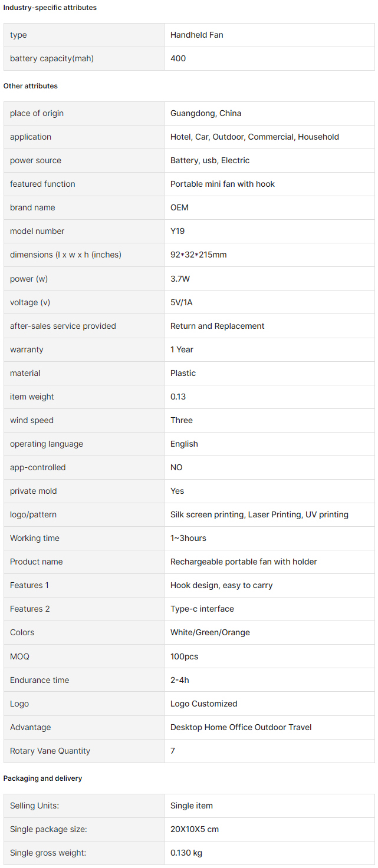This screenshot has height=868, width=378.
Task: Click the dimensions value 92*32*215mm
Action: pos(199,255)
